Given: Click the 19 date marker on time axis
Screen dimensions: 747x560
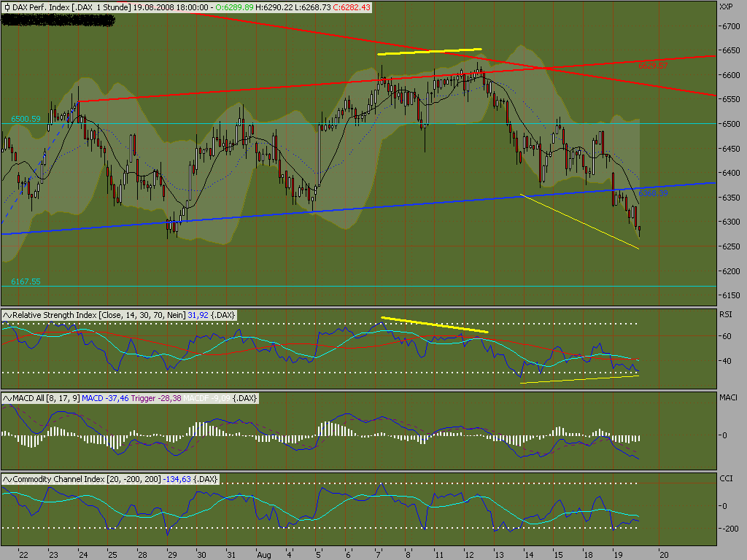Looking at the screenshot, I should (617, 555).
